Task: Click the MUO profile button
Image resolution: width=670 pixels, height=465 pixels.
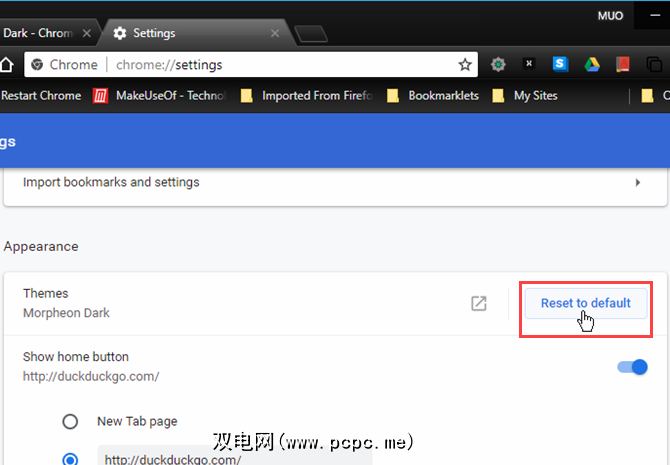Action: click(x=610, y=16)
